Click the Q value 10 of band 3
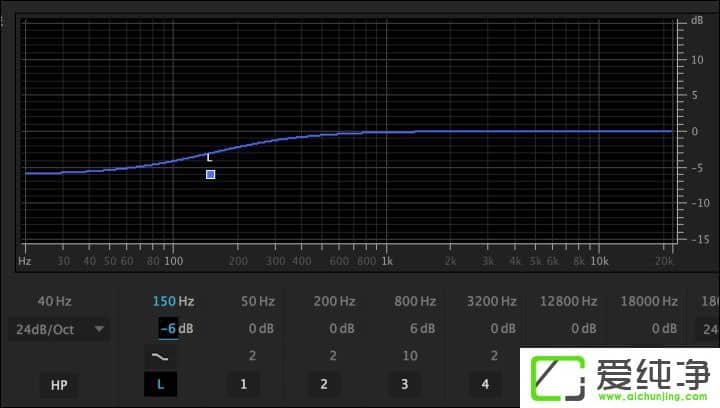The width and height of the screenshot is (720, 408). pos(410,355)
